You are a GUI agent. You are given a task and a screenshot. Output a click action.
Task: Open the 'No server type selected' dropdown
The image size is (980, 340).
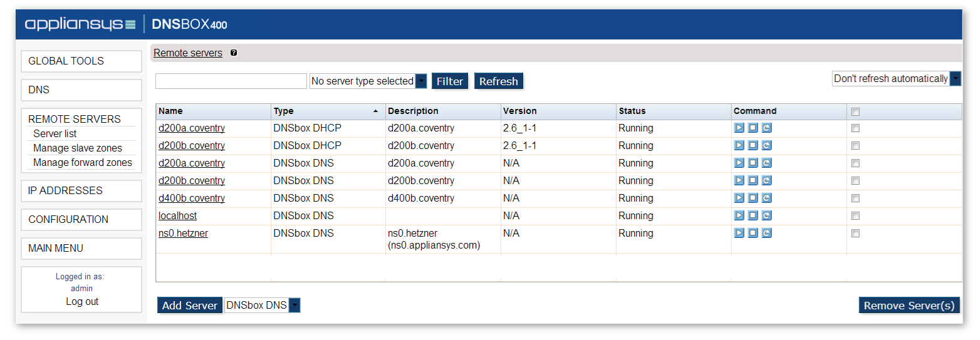pos(368,81)
